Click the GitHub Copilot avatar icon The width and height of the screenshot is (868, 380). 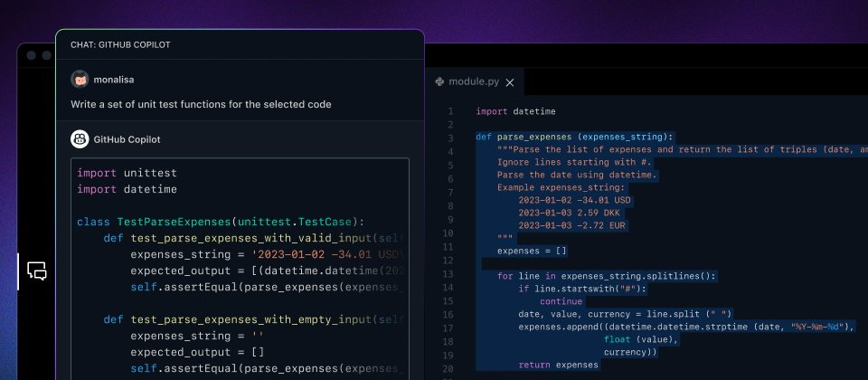80,139
